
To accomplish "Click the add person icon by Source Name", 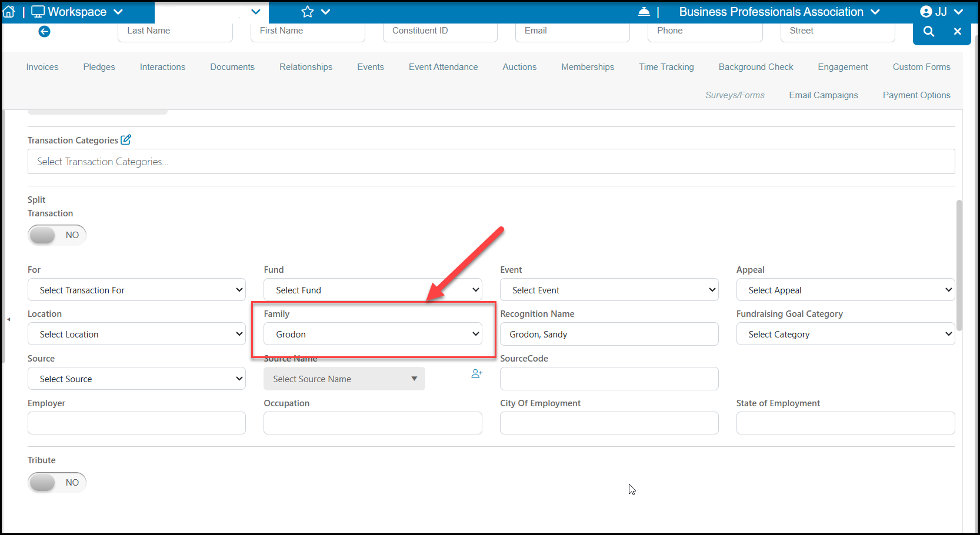I will pos(476,373).
